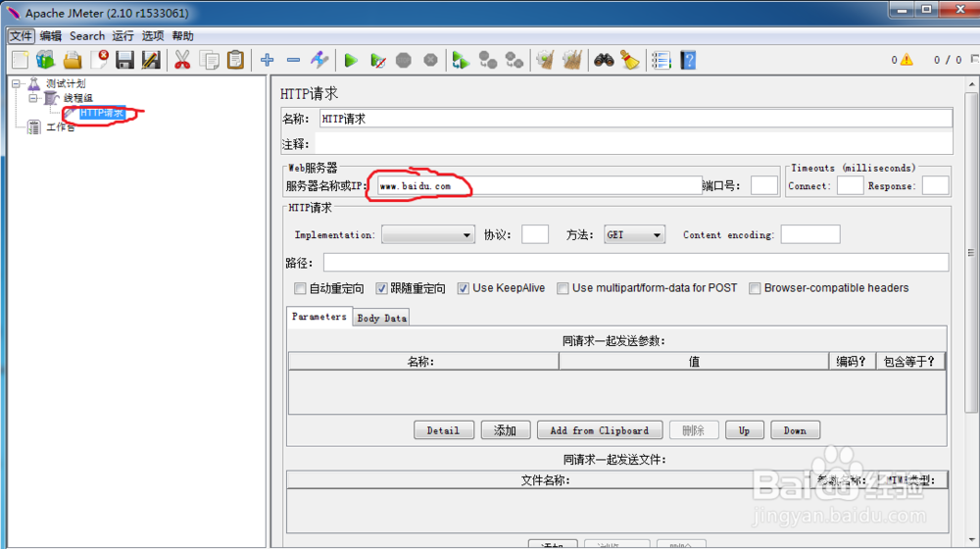The width and height of the screenshot is (980, 549).
Task: Click the Detail button
Action: [x=443, y=430]
